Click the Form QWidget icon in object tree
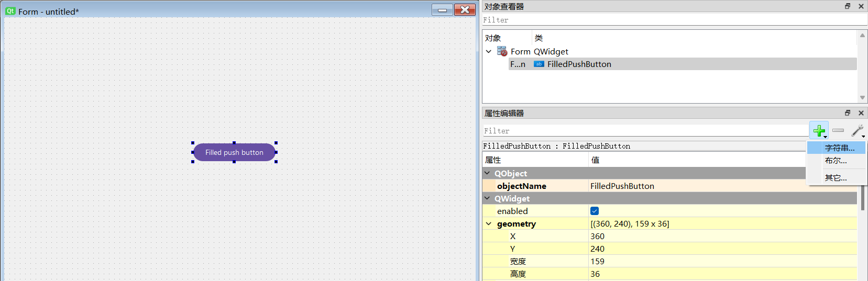The height and width of the screenshot is (281, 868). pos(502,51)
